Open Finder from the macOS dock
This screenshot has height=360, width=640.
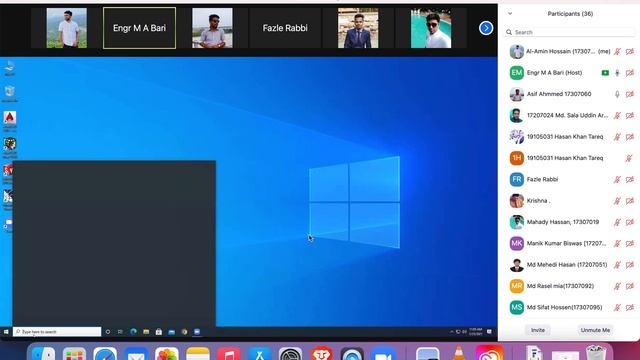pos(43,353)
